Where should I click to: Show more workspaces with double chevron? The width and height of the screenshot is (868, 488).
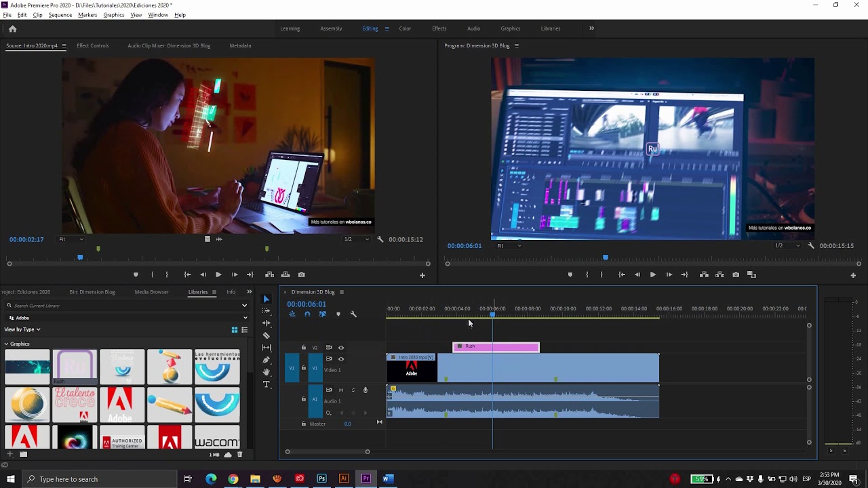[591, 28]
